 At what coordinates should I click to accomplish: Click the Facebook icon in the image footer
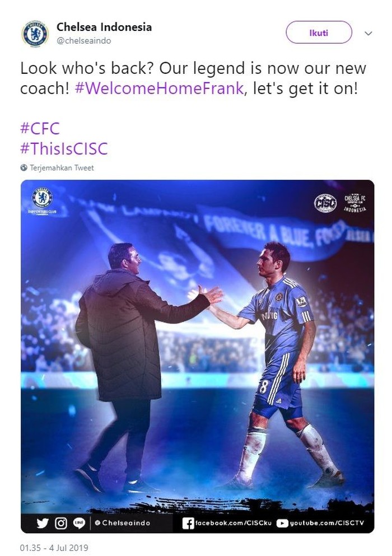click(x=189, y=523)
